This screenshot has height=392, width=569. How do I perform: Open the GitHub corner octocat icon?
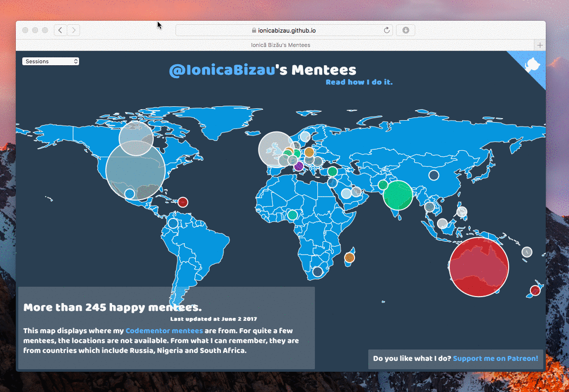532,66
